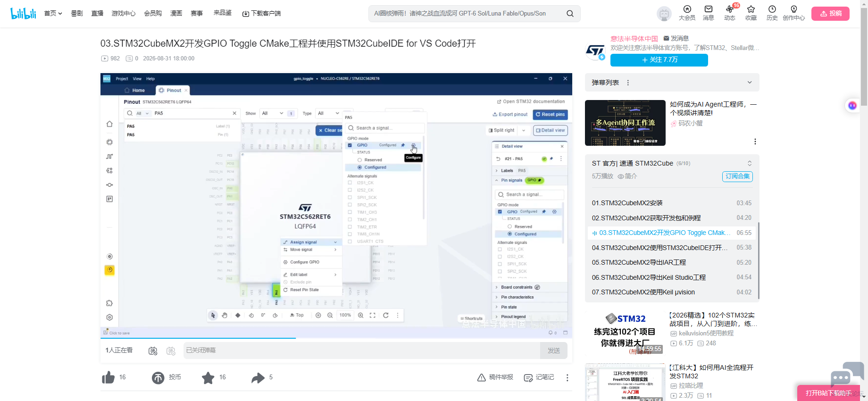Open 来品鉴 in top navigation
Image resolution: width=868 pixels, height=401 pixels.
click(223, 13)
